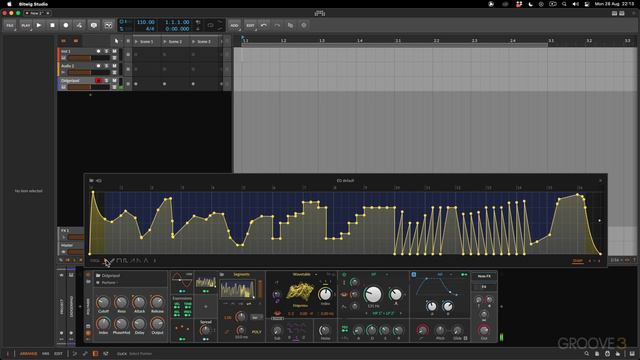Open the Note FX slot in Polymer
This screenshot has width=640, height=360.
coord(484,276)
